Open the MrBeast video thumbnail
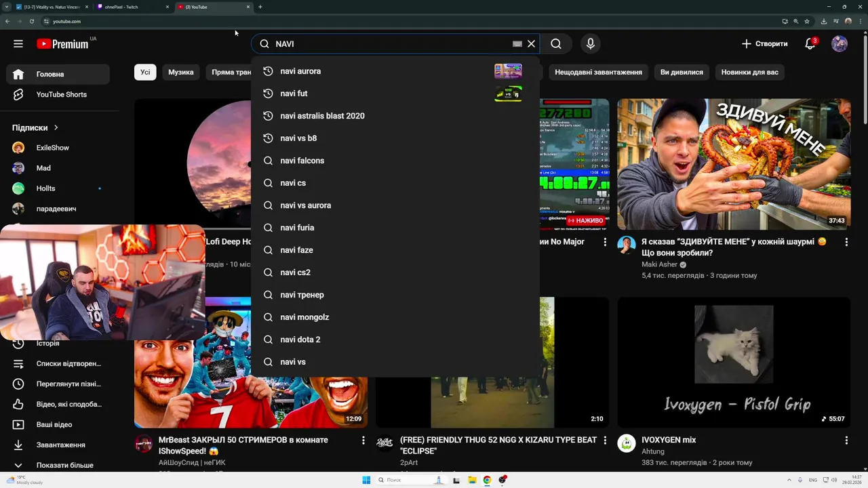 (x=251, y=363)
